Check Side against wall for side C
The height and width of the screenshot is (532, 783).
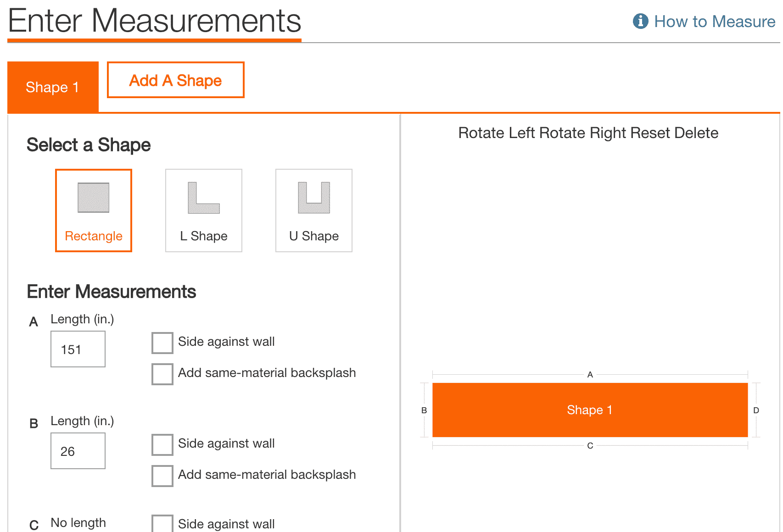pos(162,524)
